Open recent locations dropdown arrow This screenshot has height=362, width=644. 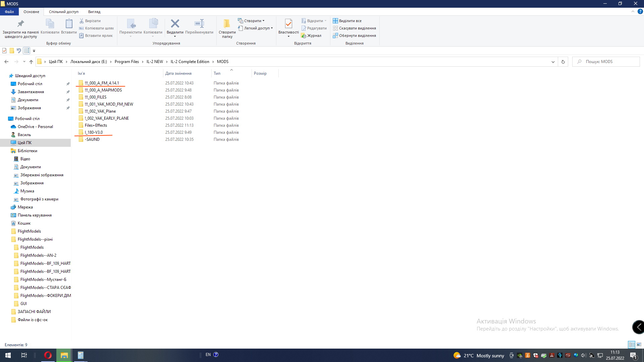pos(24,62)
